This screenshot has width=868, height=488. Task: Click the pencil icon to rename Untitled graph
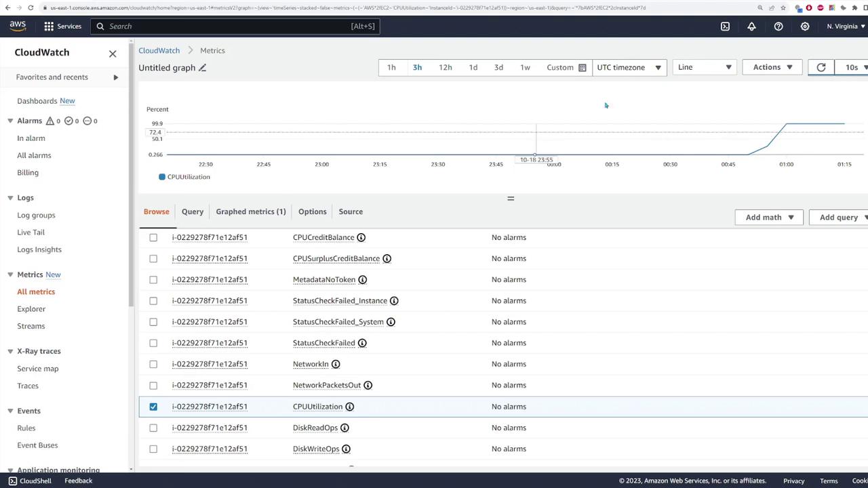202,68
